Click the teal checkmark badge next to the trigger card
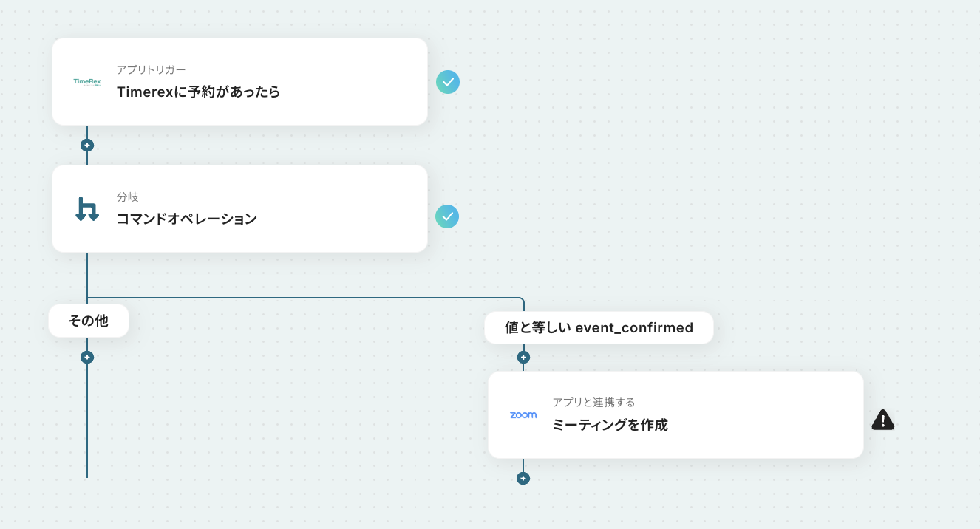The image size is (980, 529). (x=448, y=82)
